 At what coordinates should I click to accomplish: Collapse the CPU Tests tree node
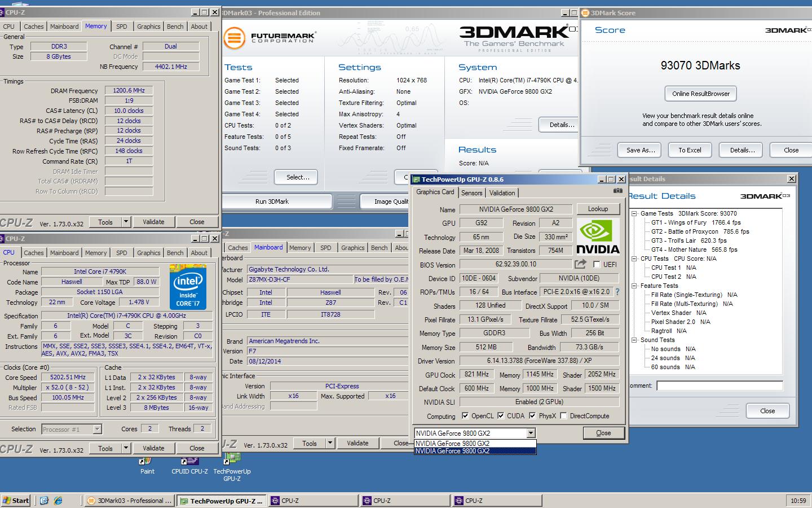[634, 259]
